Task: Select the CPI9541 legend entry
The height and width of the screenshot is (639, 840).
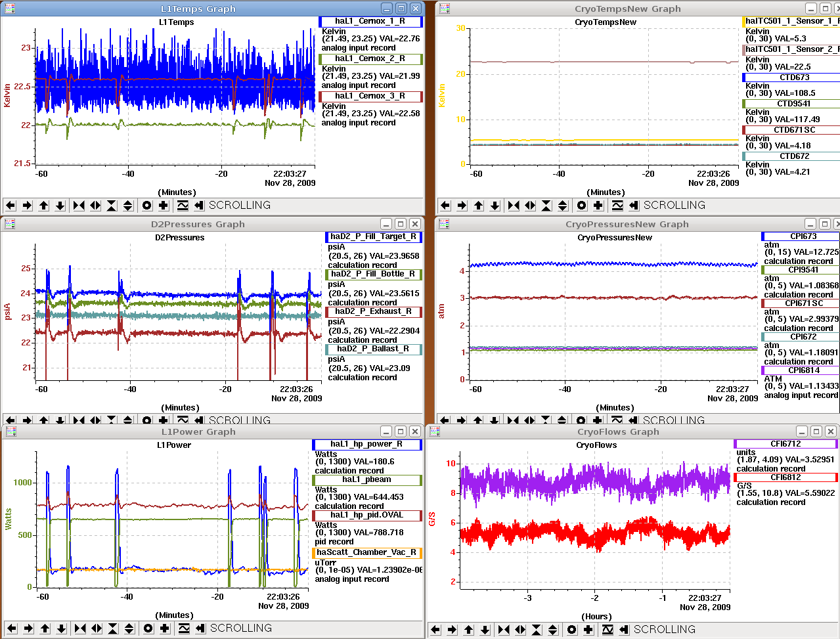Action: pos(801,270)
